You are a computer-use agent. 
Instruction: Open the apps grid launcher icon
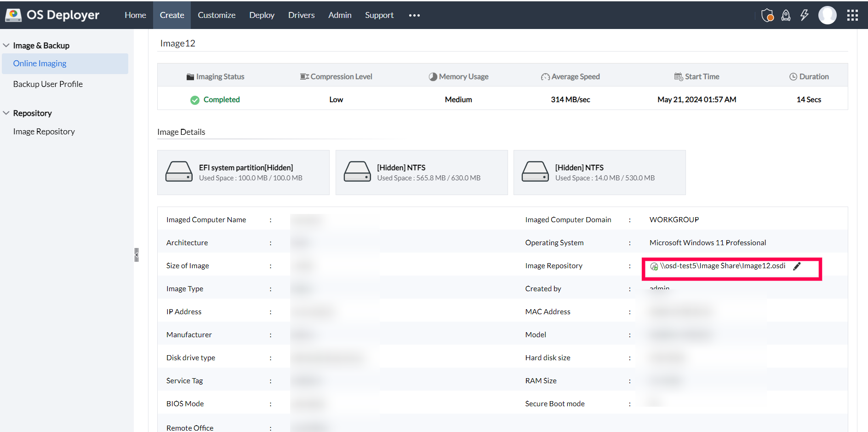coord(852,15)
